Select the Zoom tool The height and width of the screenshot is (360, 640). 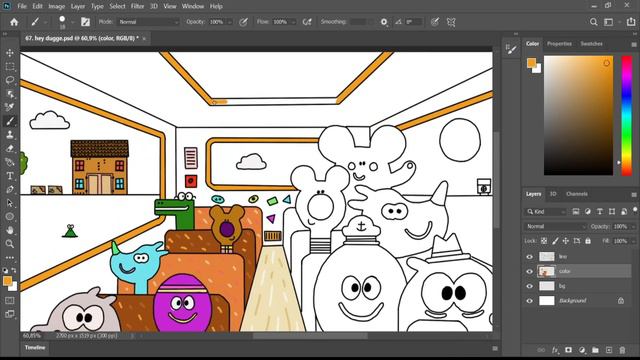coord(10,244)
